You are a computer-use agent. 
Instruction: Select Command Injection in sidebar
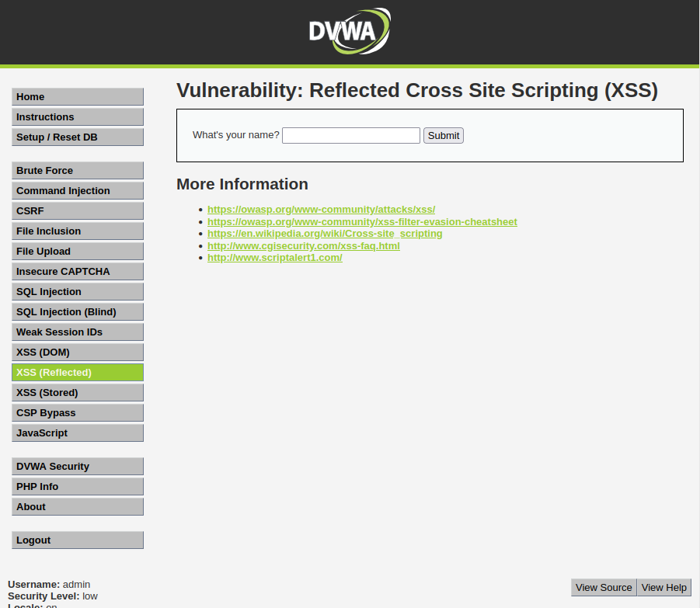(x=78, y=190)
